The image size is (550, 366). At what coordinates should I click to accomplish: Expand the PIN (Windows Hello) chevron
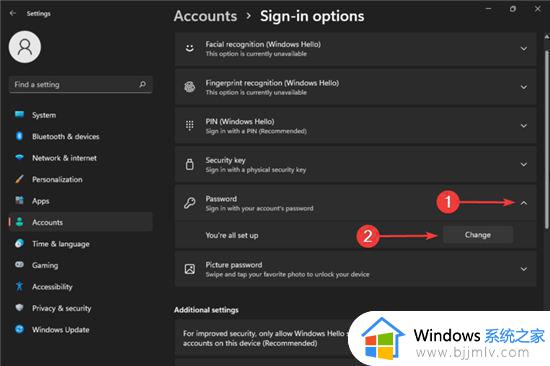[x=524, y=126]
